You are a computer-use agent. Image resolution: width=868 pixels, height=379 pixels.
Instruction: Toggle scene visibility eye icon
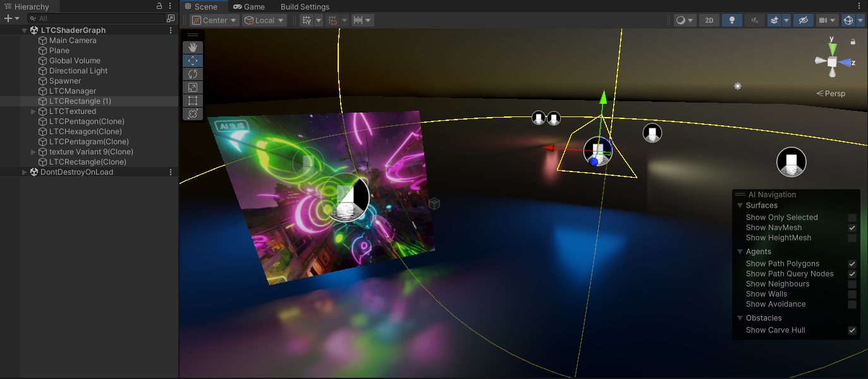(x=804, y=20)
